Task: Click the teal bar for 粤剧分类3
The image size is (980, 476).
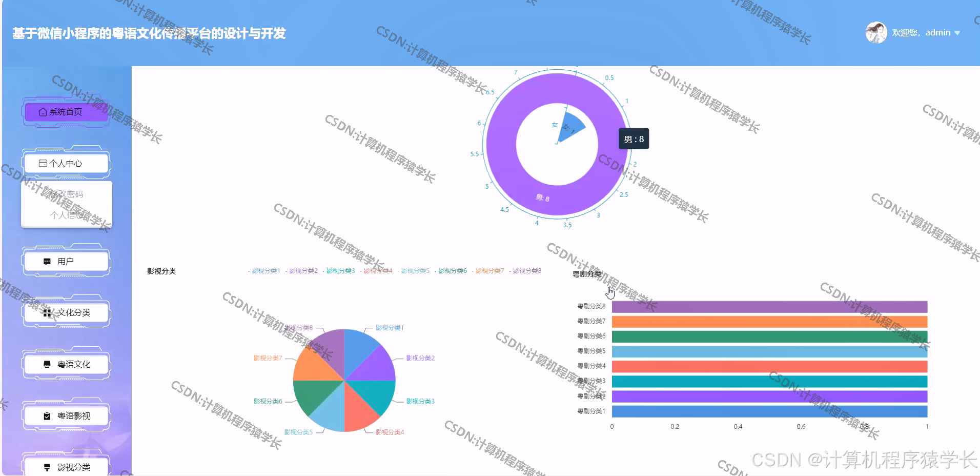Action: click(x=769, y=381)
